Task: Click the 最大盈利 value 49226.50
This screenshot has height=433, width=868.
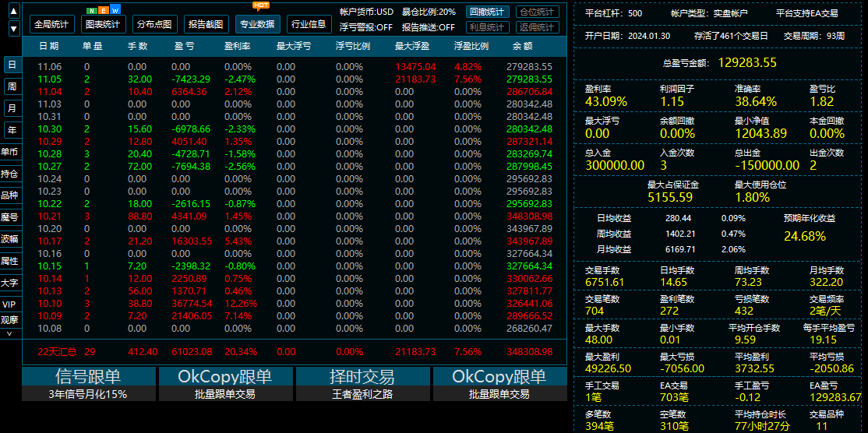Action: [x=608, y=368]
